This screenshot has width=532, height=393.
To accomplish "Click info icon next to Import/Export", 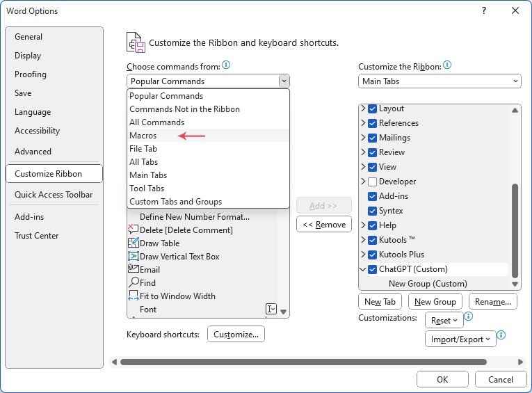I will 501,335.
